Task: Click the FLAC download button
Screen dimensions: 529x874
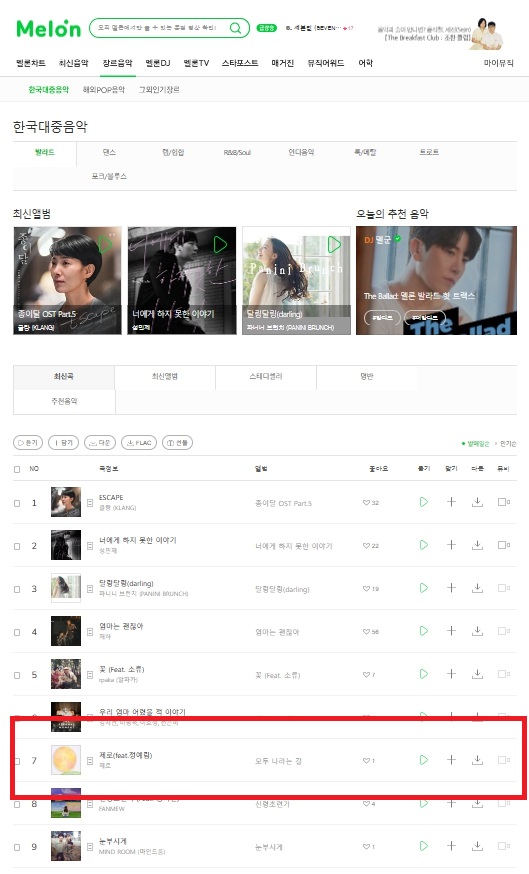Action: click(139, 443)
